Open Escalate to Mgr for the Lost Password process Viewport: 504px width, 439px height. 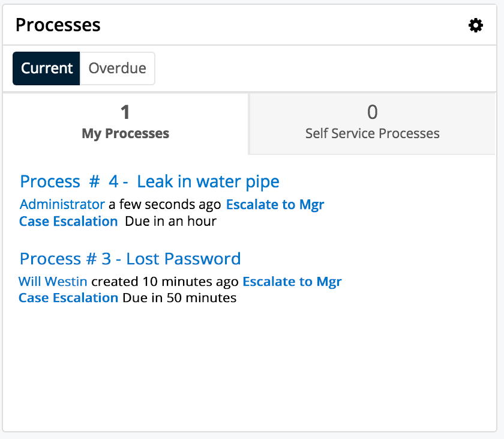tap(292, 281)
